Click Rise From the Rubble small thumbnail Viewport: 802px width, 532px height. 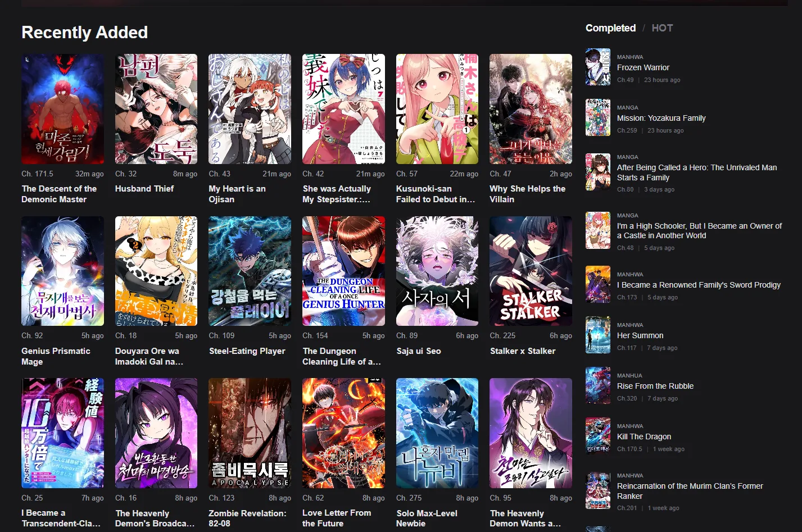(x=598, y=385)
